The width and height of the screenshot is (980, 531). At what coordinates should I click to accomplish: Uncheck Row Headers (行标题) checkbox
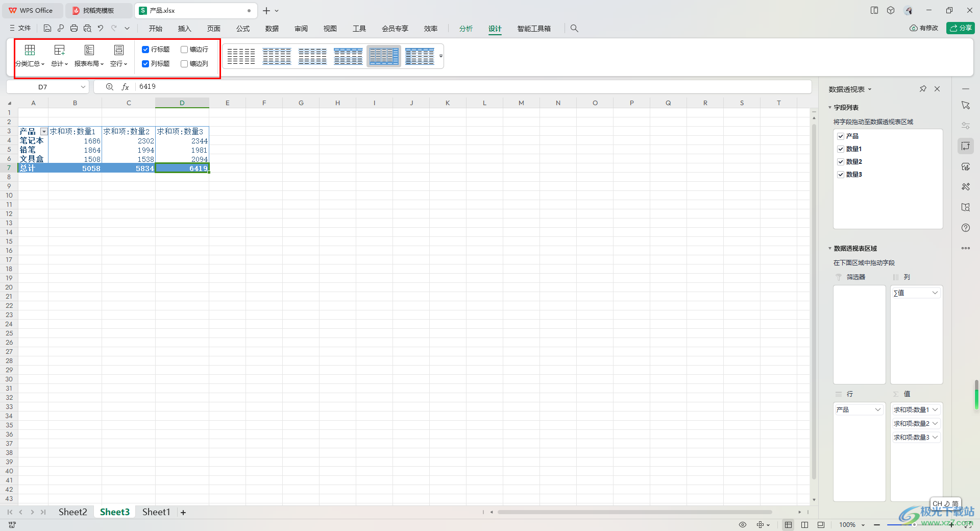pyautogui.click(x=145, y=50)
